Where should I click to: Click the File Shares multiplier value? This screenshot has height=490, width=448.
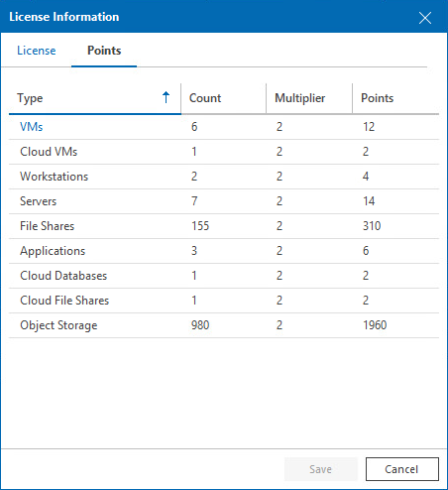coord(280,226)
